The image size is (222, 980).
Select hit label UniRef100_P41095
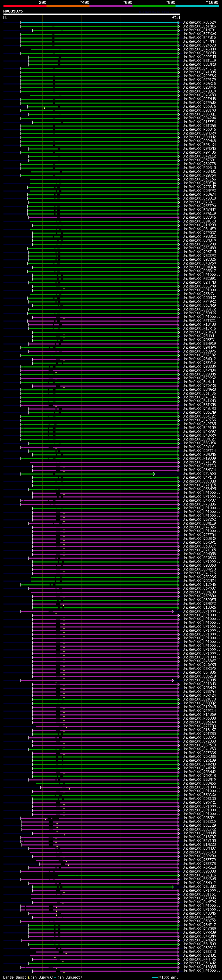(x=199, y=72)
